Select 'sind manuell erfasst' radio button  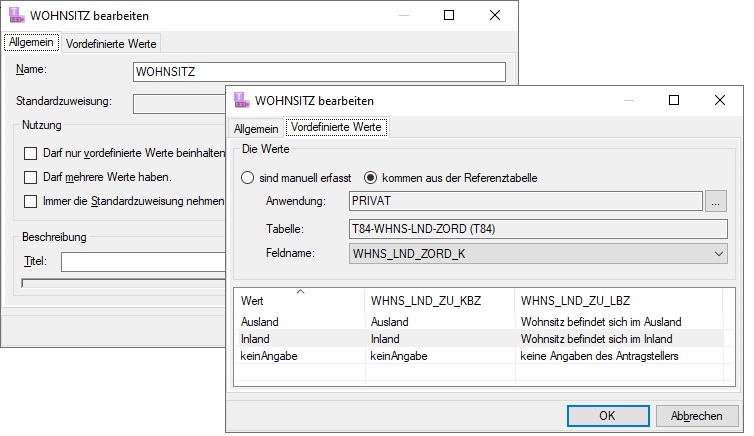click(247, 178)
